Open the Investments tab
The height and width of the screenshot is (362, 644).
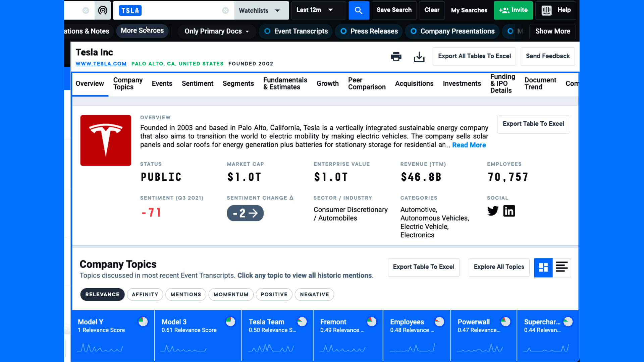(462, 84)
